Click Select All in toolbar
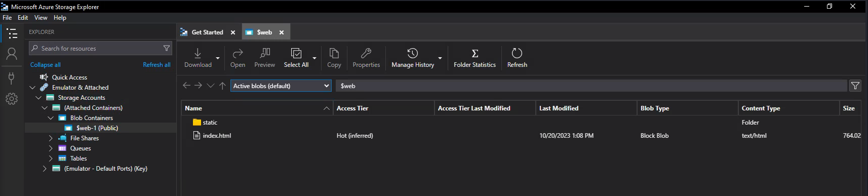This screenshot has height=196, width=868. [x=296, y=58]
